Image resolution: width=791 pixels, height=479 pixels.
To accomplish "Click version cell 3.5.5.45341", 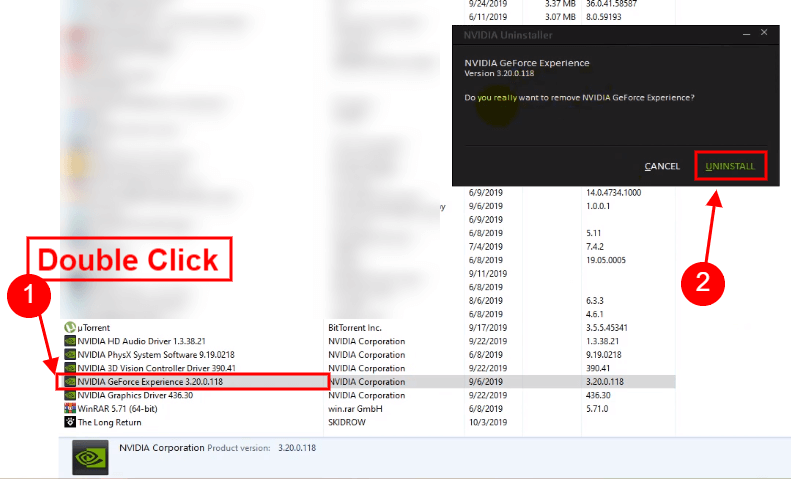I will pos(607,328).
